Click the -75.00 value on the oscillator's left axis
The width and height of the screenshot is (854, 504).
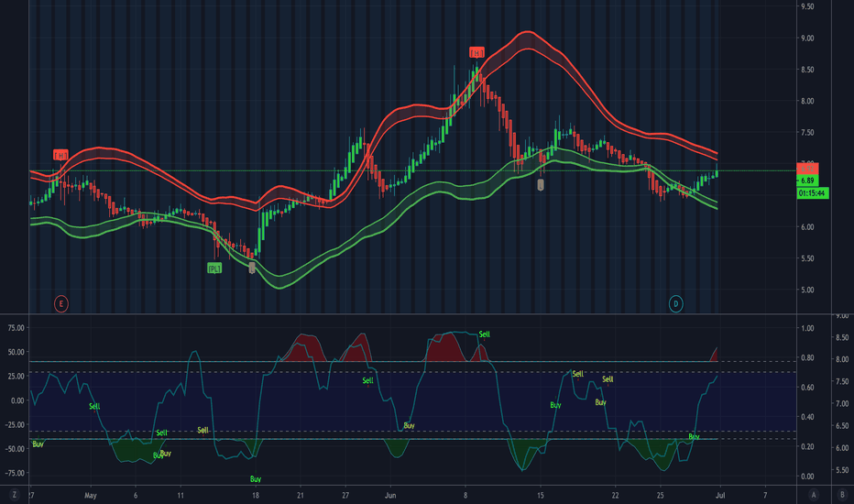(15, 473)
